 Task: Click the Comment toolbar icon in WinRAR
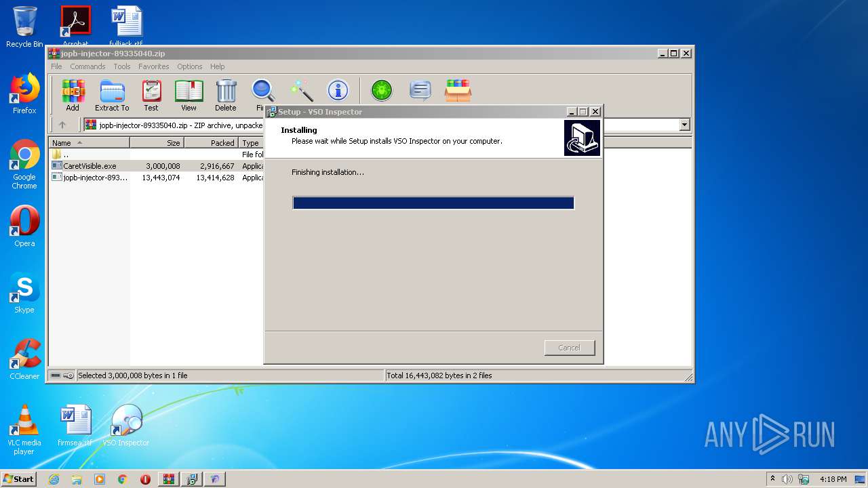(420, 90)
